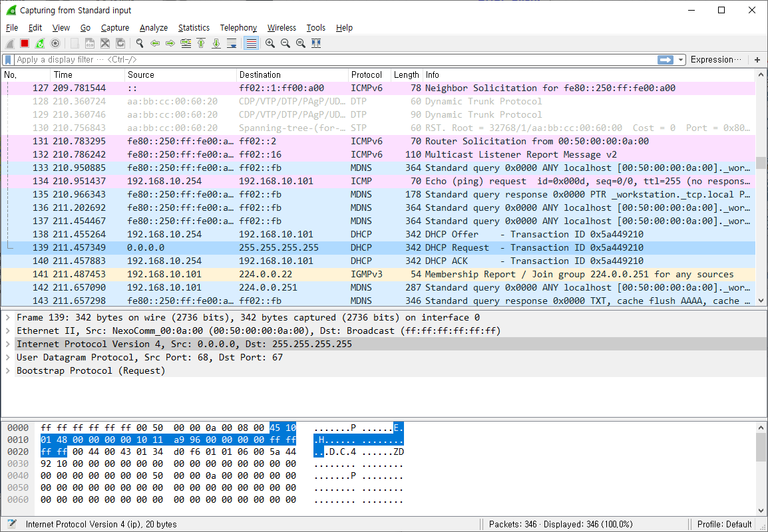The height and width of the screenshot is (532, 768).
Task: Open capture options gear icon
Action: click(x=55, y=44)
